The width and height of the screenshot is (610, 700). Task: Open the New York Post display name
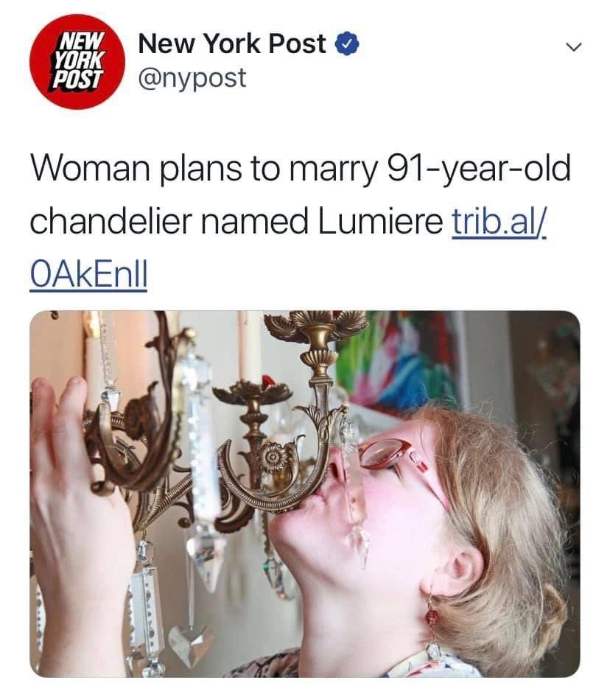[x=232, y=43]
